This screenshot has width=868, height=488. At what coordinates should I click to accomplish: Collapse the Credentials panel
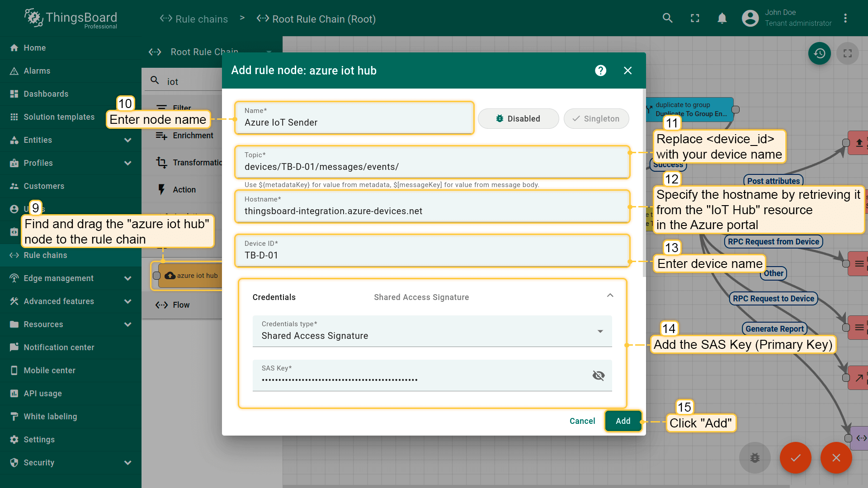[610, 296]
